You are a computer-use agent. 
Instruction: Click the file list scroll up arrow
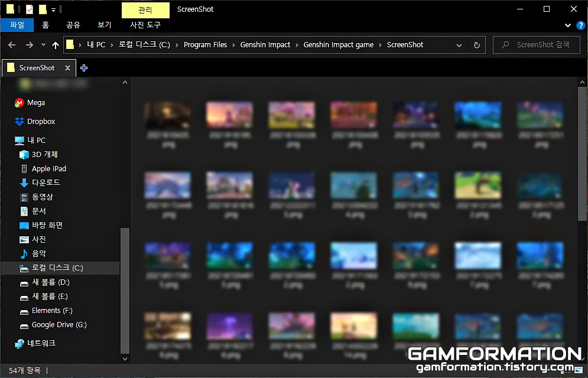[582, 82]
